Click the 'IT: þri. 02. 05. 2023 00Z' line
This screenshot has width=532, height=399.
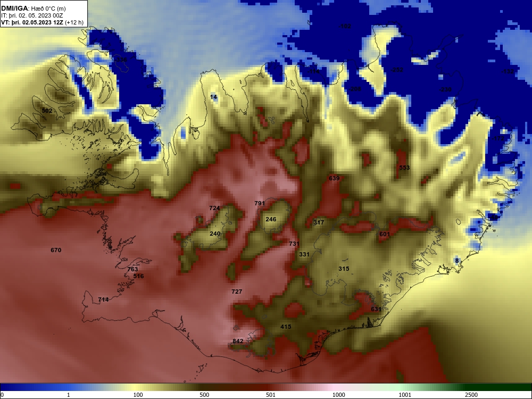coord(32,15)
